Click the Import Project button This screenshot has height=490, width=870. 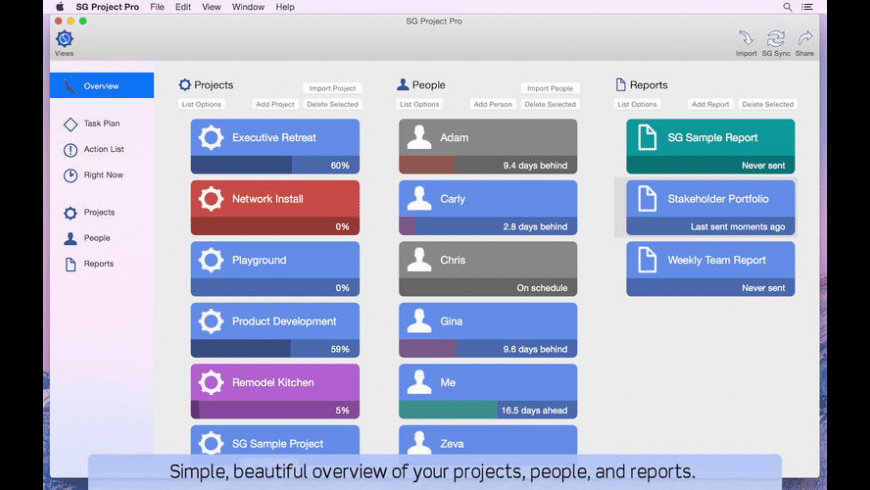pyautogui.click(x=332, y=88)
